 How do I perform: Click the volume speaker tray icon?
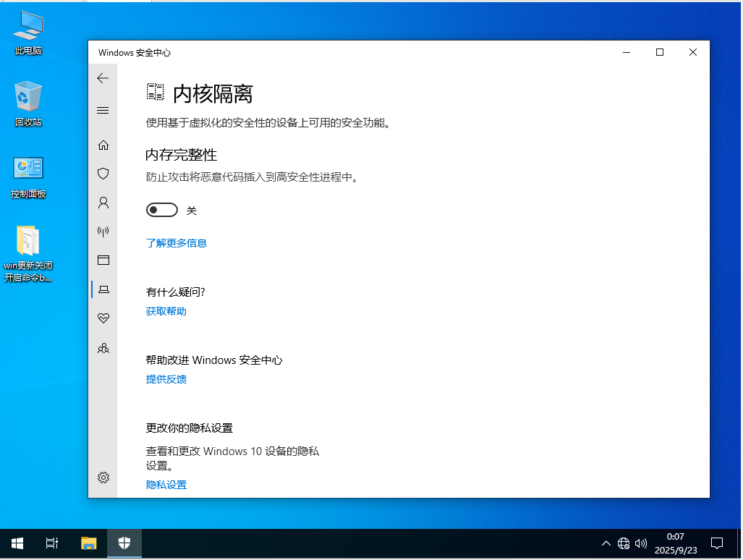pos(641,543)
